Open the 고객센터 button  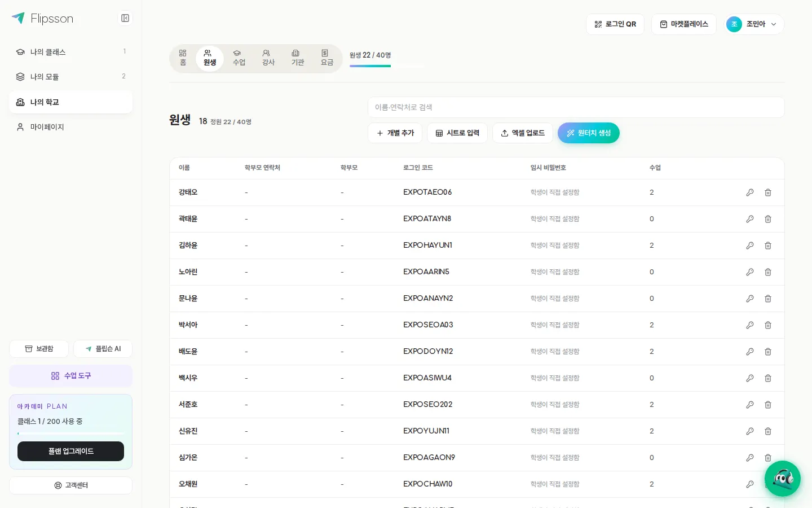click(71, 485)
